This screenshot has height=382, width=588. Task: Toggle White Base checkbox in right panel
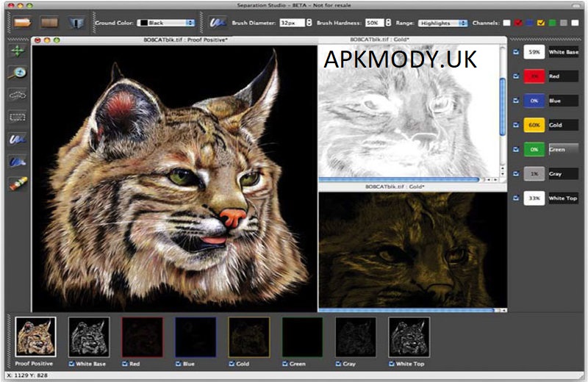pos(516,51)
